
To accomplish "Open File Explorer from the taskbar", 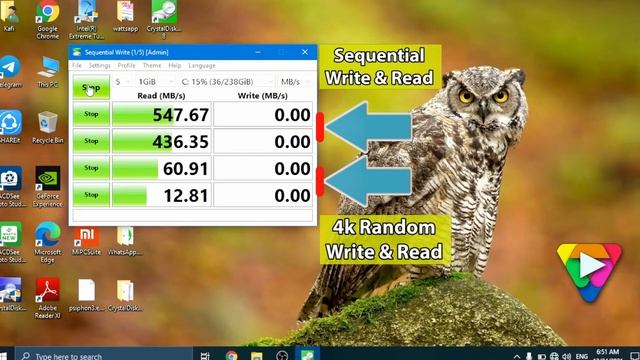I will pyautogui.click(x=256, y=356).
